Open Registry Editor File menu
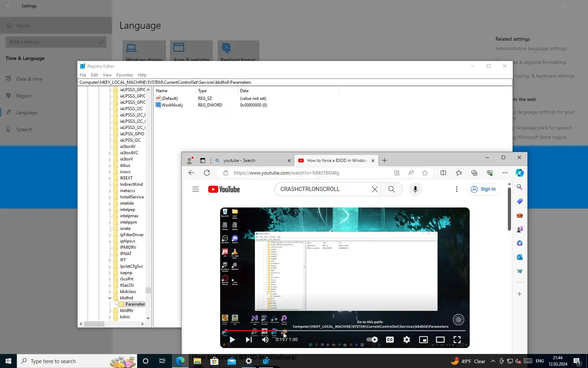This screenshot has width=588, height=368. 83,75
